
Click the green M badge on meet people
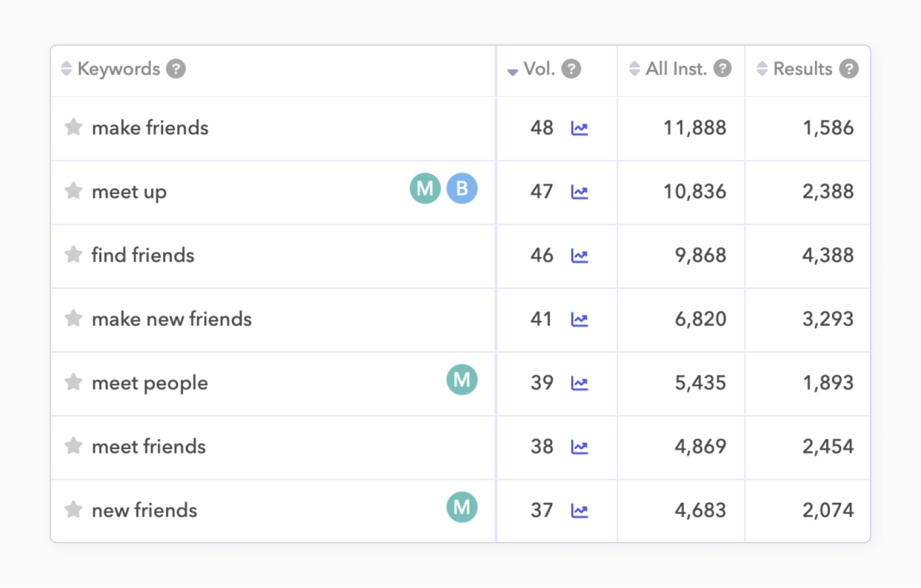(462, 380)
